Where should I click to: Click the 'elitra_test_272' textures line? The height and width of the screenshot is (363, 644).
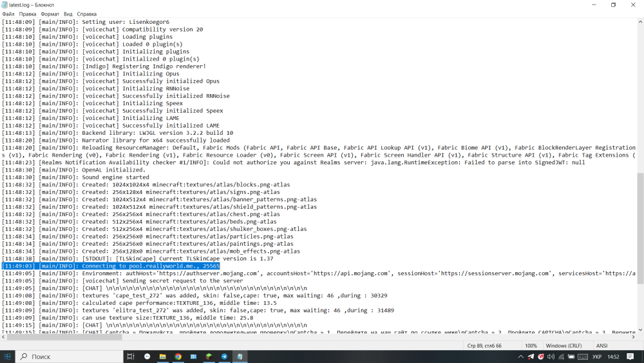[198, 310]
